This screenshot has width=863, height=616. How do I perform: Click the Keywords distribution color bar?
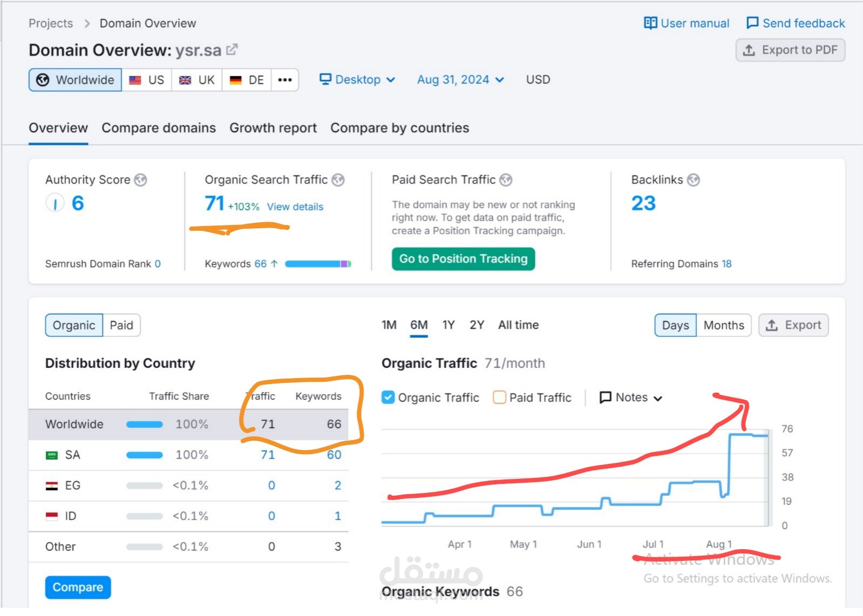318,264
